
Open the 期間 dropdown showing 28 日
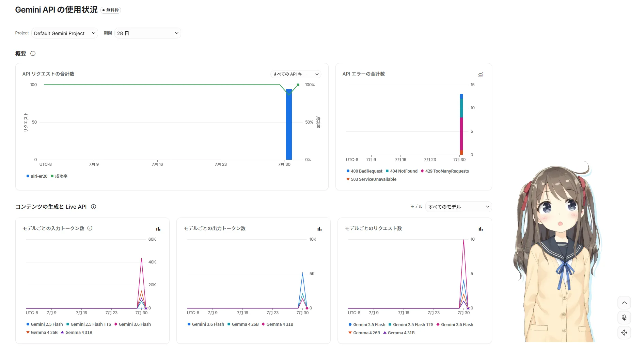click(x=148, y=33)
